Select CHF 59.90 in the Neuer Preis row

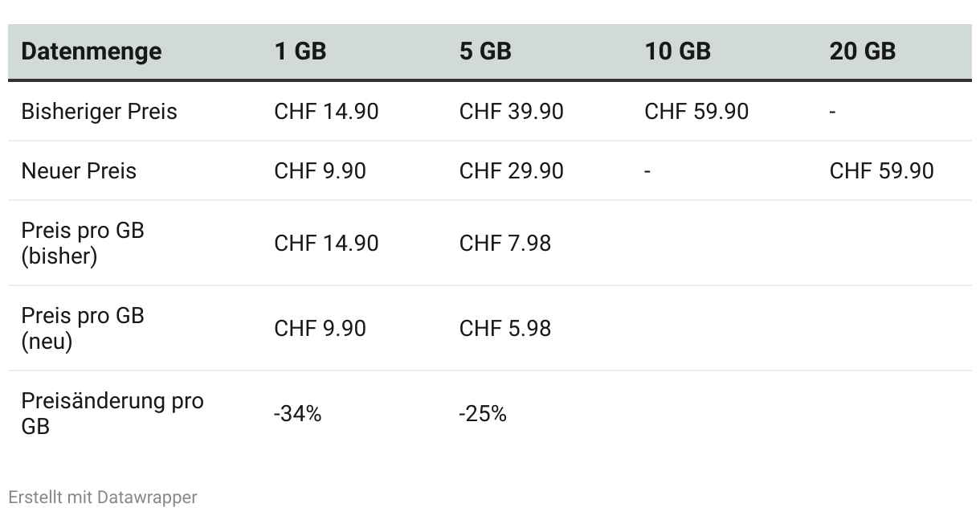pyautogui.click(x=881, y=170)
